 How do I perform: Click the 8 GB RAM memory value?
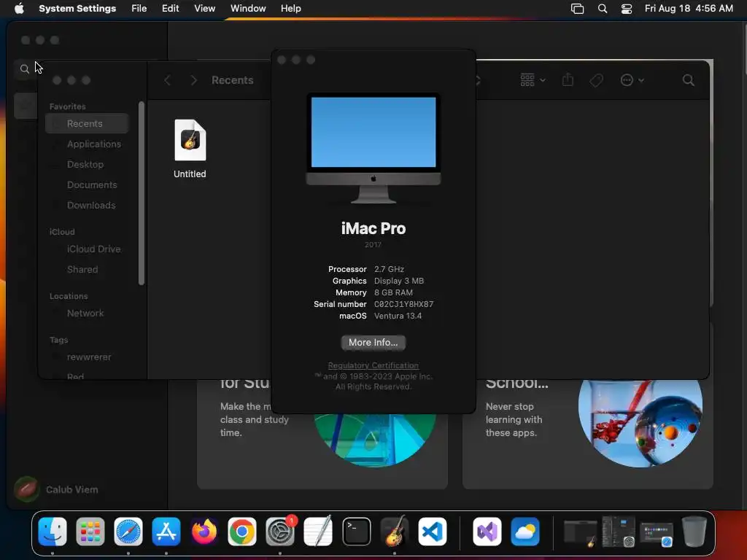coord(393,292)
